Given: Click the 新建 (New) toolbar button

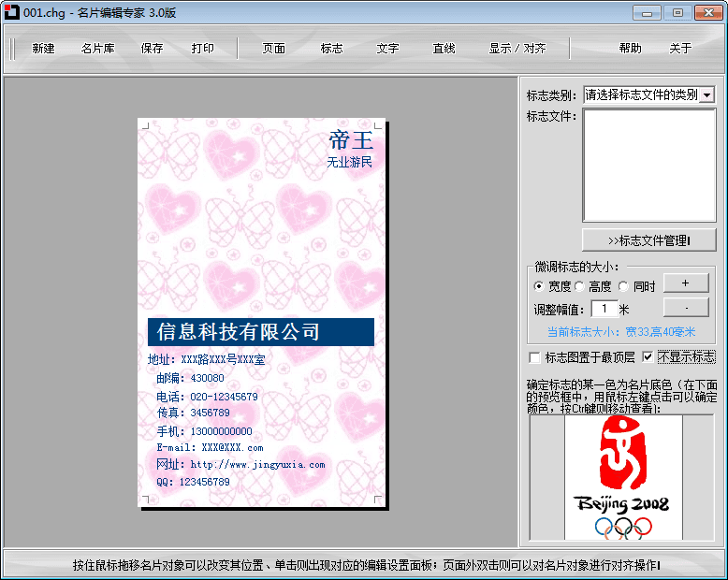Looking at the screenshot, I should click(x=43, y=49).
